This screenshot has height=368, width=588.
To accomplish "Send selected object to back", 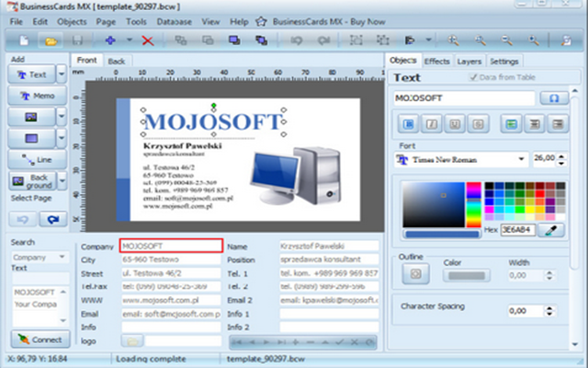I will pos(261,40).
